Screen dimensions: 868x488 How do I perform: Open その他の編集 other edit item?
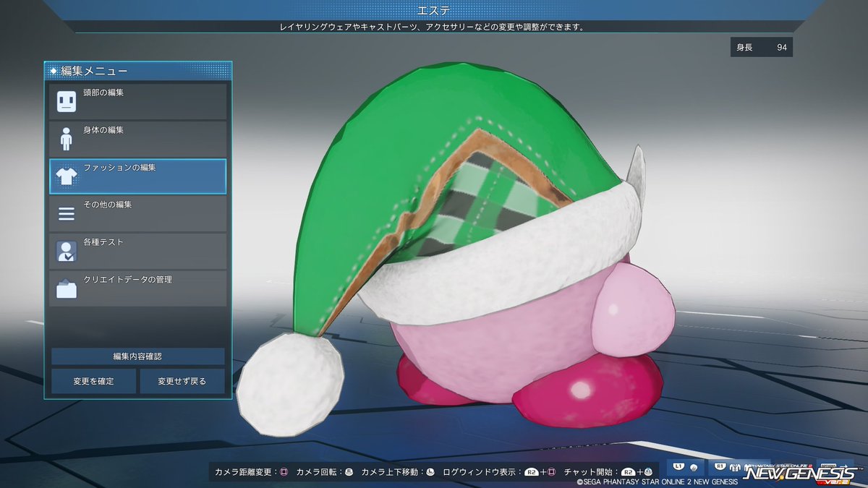(x=137, y=214)
